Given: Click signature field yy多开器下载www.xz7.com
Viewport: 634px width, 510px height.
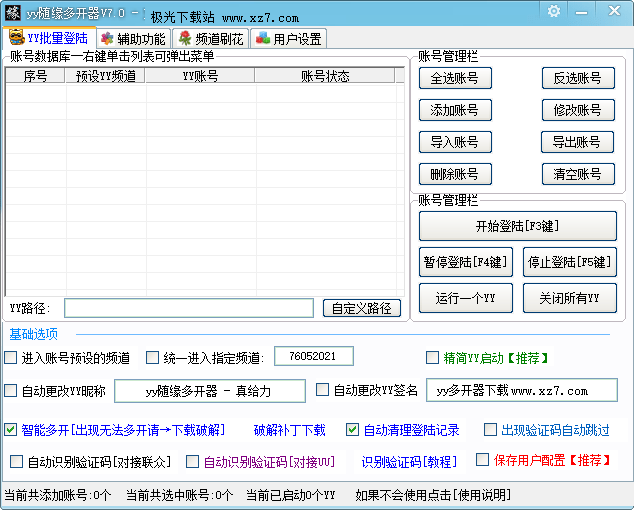Looking at the screenshot, I should point(522,390).
